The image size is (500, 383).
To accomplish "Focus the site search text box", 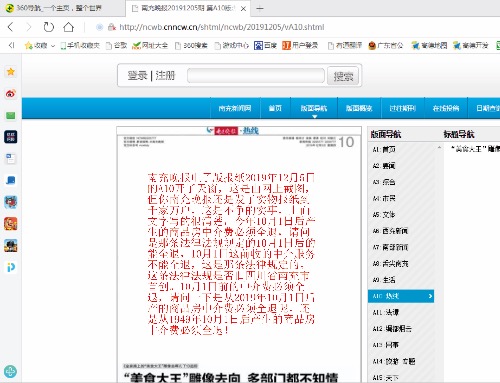I will coord(256,76).
